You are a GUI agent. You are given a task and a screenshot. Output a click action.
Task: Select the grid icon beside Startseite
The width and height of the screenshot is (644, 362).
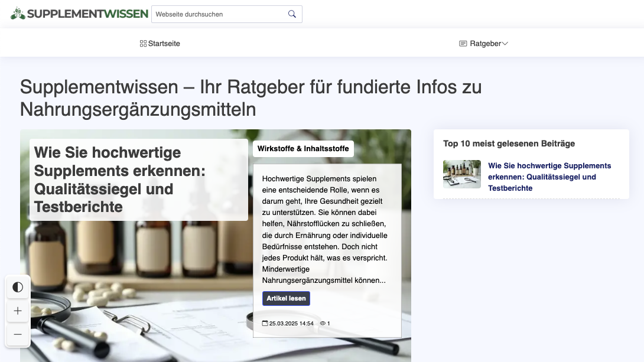point(142,43)
